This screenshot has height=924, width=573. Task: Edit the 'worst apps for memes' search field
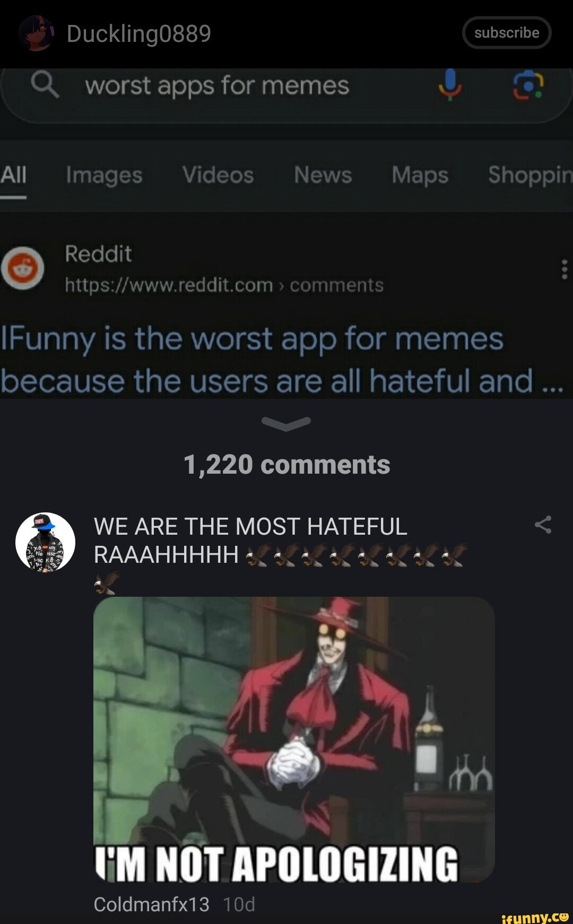click(x=217, y=85)
